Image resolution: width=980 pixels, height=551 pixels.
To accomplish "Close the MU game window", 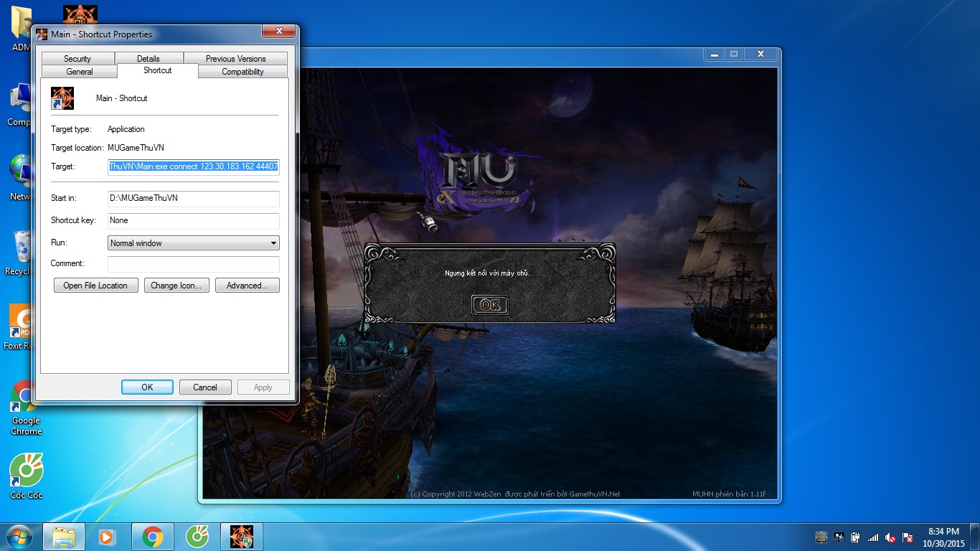I will [x=760, y=55].
